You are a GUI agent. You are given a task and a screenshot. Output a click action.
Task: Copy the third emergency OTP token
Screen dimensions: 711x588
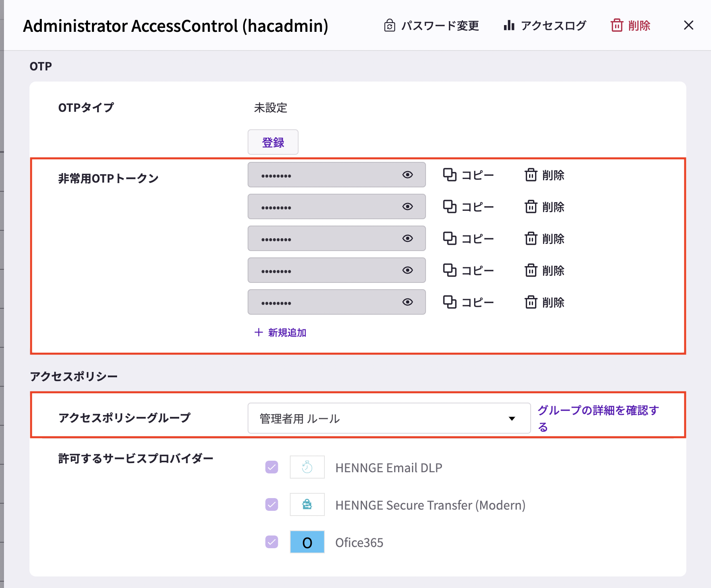pyautogui.click(x=469, y=239)
